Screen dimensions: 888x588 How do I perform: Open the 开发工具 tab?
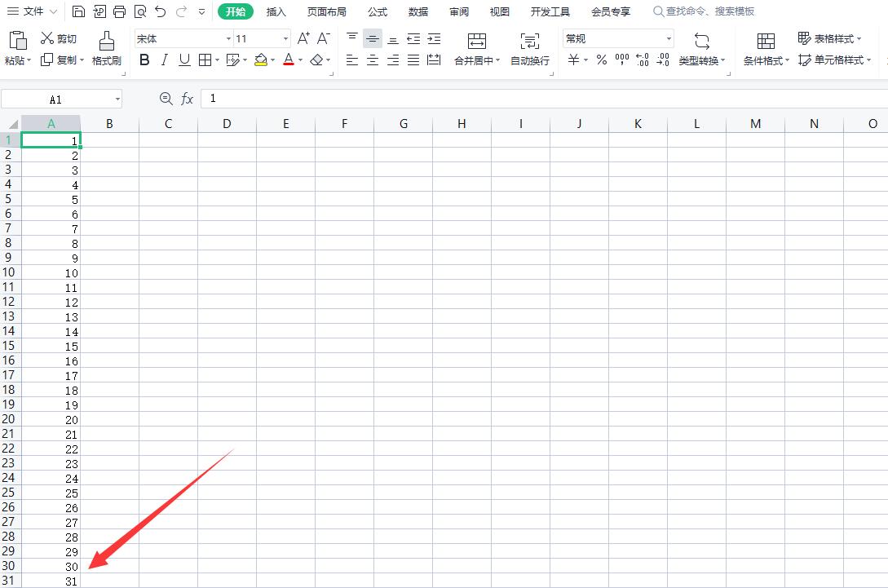(x=550, y=11)
